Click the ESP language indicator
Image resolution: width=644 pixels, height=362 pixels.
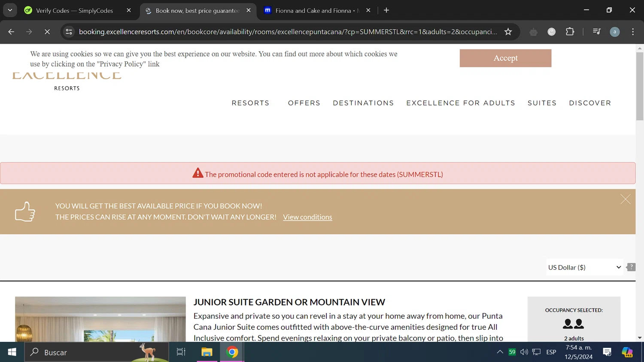click(551, 352)
